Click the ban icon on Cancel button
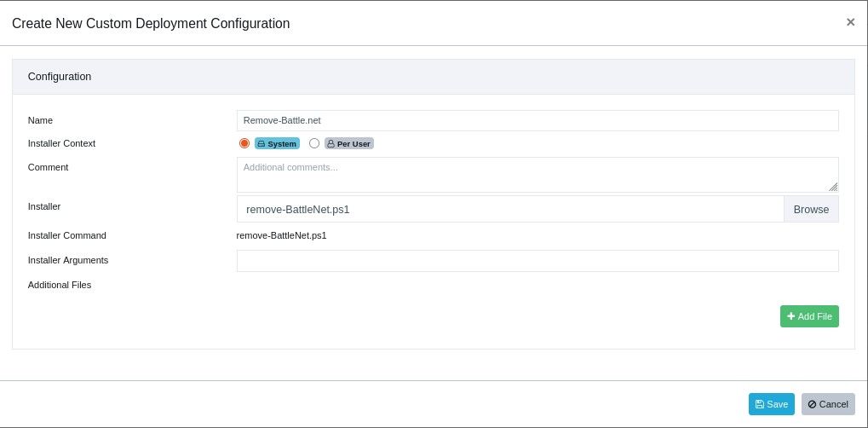Screen dimensions: 868x428 812,404
